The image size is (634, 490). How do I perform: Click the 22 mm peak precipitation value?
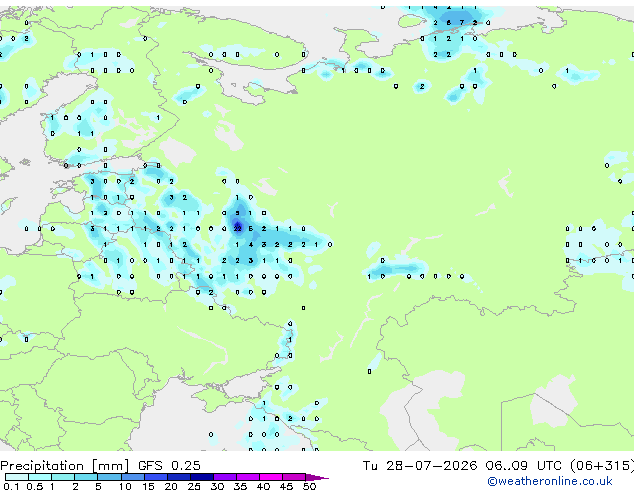point(237,228)
